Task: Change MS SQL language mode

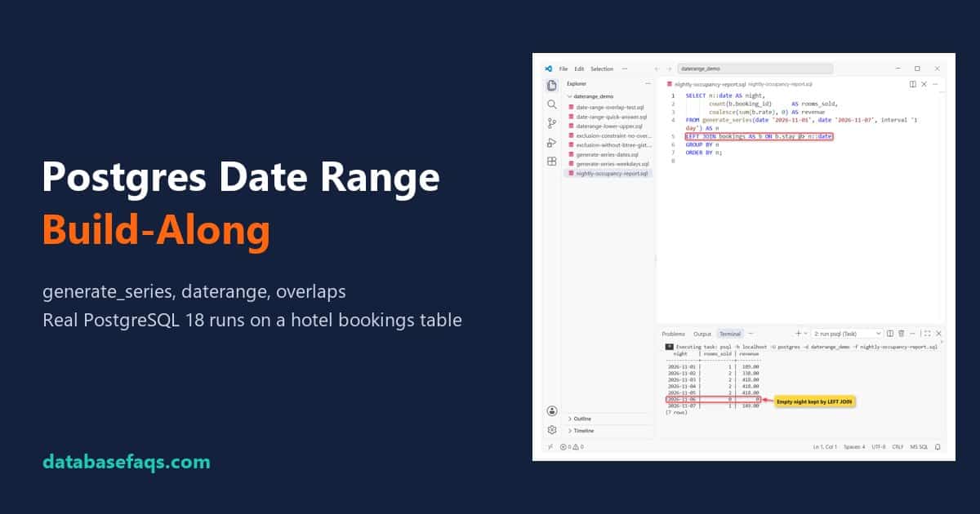Action: pos(920,446)
